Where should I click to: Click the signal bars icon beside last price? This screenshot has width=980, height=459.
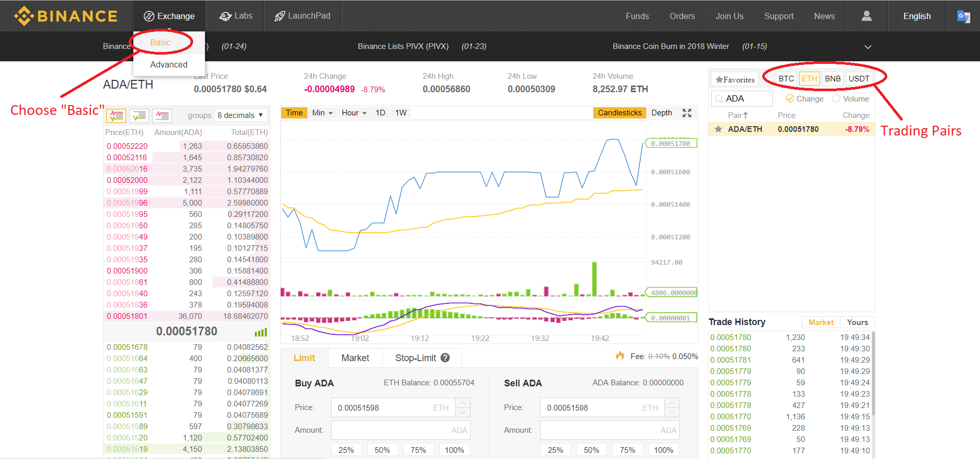click(x=261, y=332)
